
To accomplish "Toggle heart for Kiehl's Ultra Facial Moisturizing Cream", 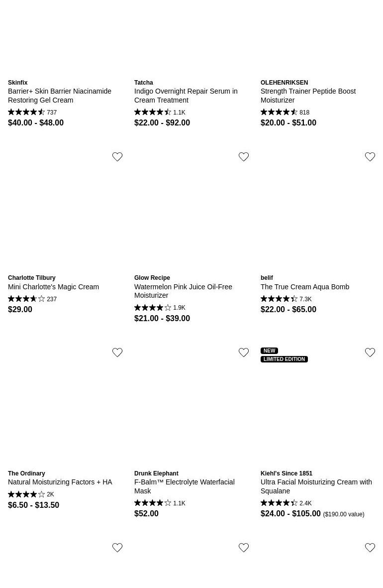I will (370, 353).
